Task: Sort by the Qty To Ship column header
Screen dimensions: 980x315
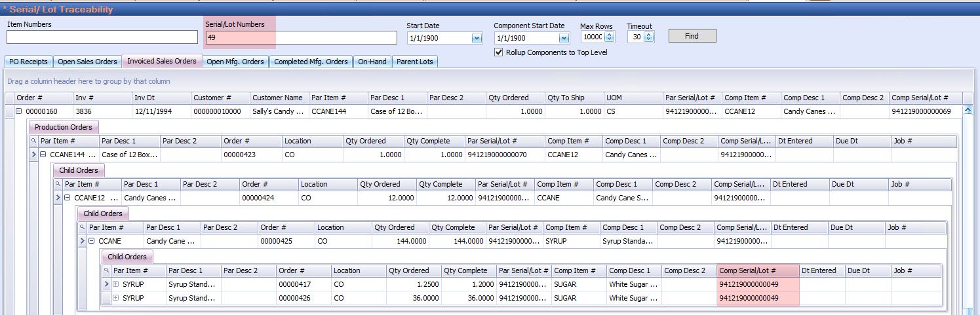Action: (574, 98)
